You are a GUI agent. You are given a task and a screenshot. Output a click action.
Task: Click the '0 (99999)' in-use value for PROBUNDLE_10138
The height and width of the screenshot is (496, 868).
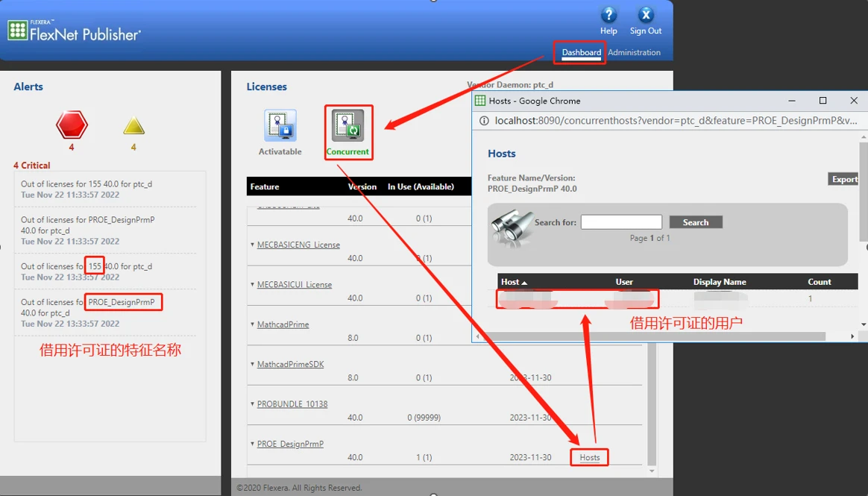424,418
